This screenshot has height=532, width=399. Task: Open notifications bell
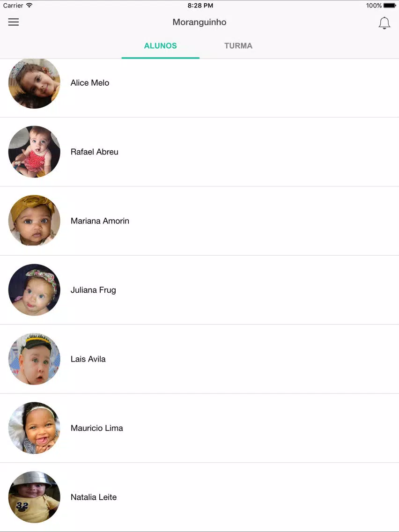pyautogui.click(x=384, y=23)
